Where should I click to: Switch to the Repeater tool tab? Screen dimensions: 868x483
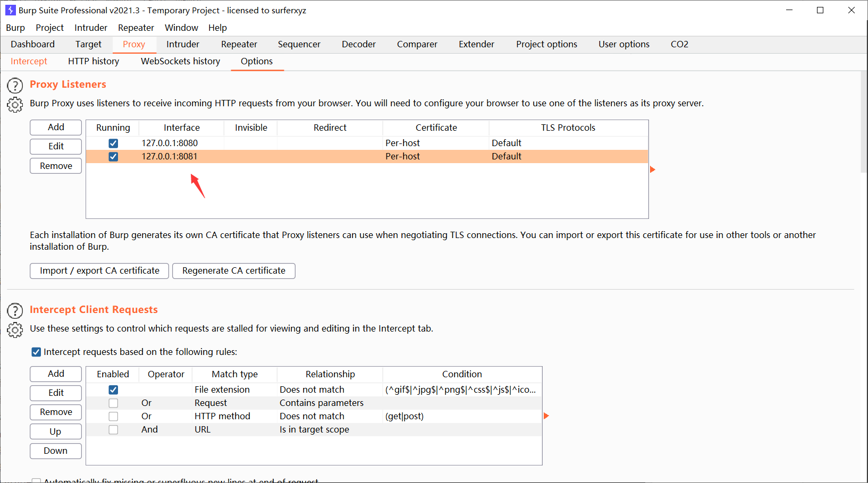[239, 44]
